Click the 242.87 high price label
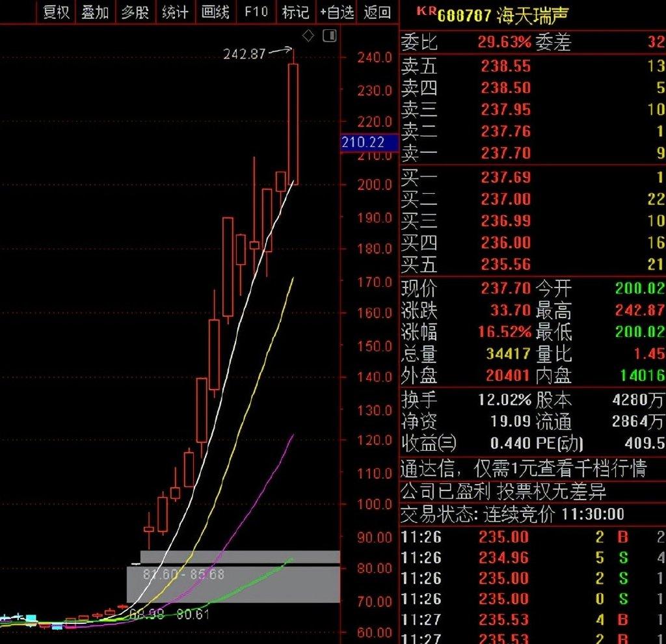666x644 pixels. tap(245, 54)
